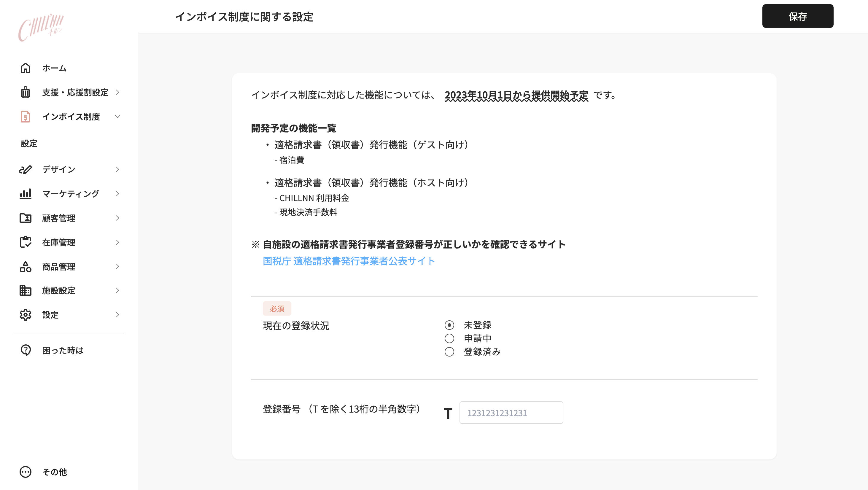Expand the マーケティング menu chevron
The height and width of the screenshot is (490, 868).
point(117,194)
